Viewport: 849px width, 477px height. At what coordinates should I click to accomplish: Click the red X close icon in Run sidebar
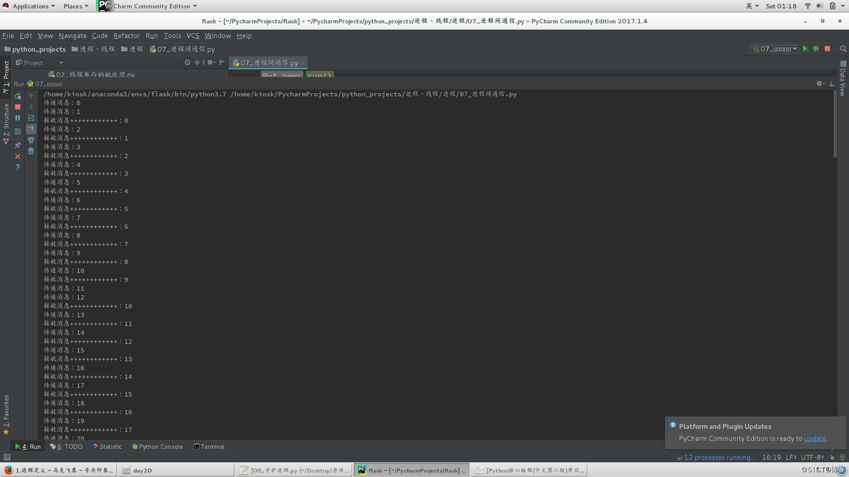tap(18, 157)
